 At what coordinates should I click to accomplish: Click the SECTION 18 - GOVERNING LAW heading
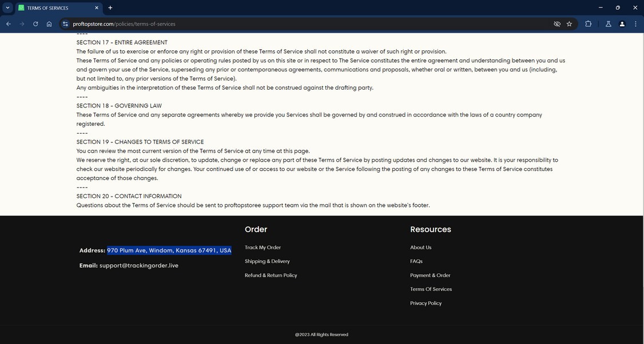(119, 106)
